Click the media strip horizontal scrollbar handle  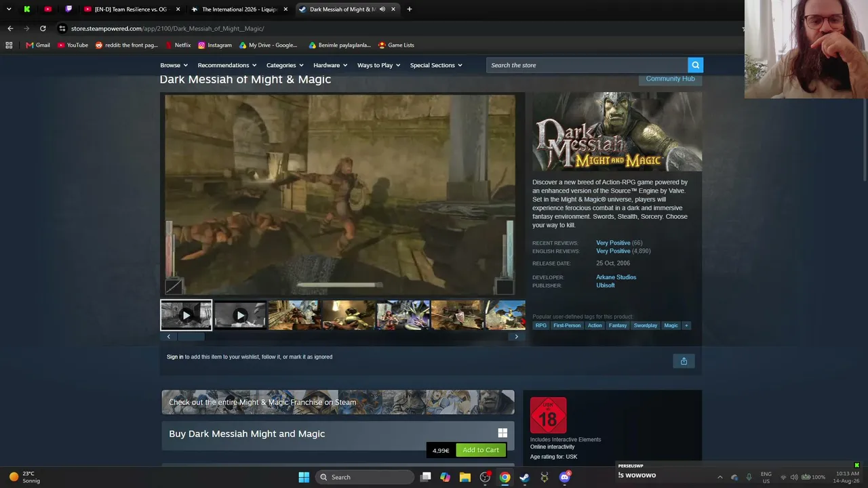190,337
